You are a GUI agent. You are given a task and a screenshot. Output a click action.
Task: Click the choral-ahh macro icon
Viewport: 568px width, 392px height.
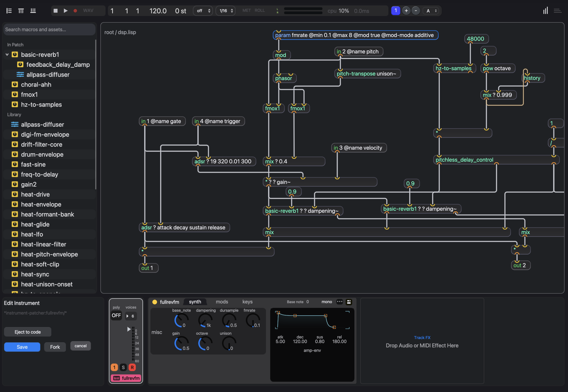tap(15, 84)
